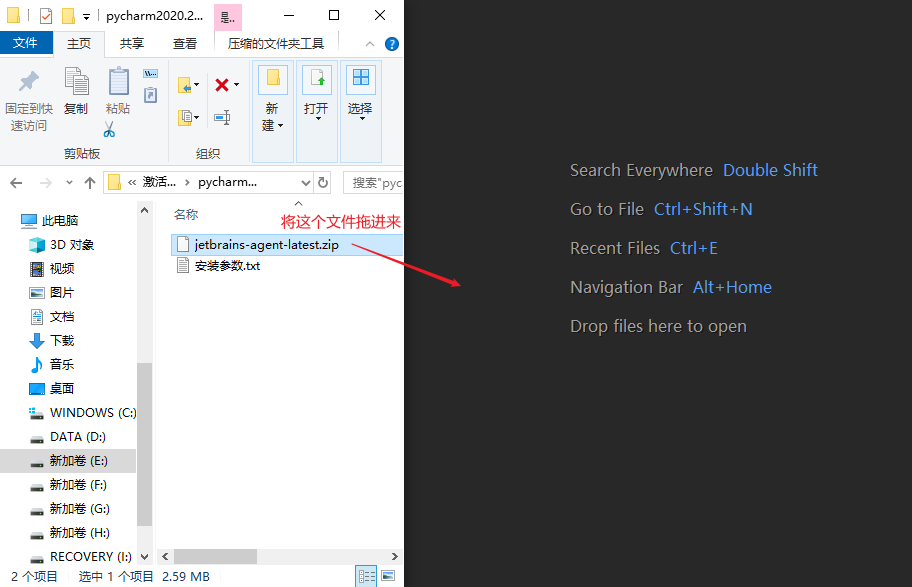
Task: Click the horizontal scrollbar thumb in file list
Action: 215,557
